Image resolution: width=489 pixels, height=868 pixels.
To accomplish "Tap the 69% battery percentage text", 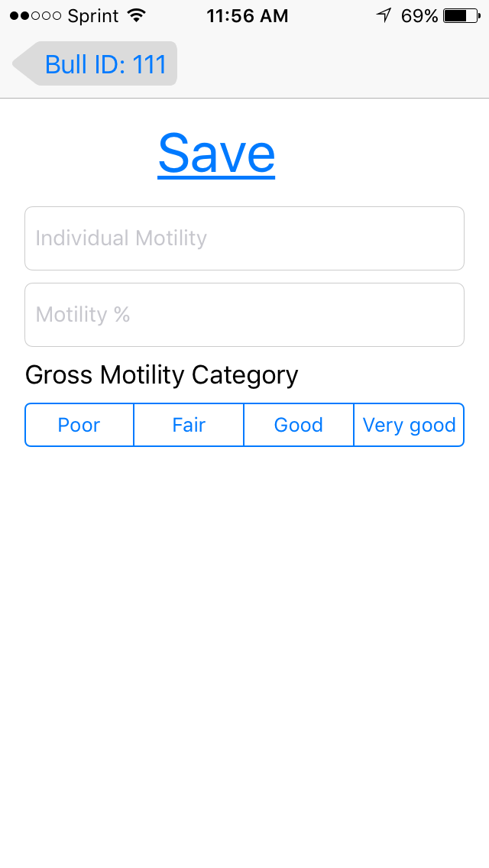I will [x=419, y=16].
